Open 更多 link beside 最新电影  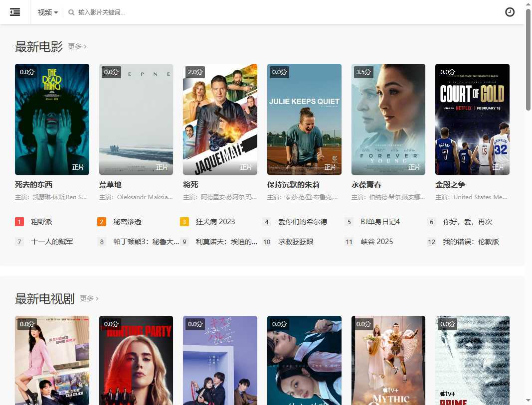click(x=77, y=46)
